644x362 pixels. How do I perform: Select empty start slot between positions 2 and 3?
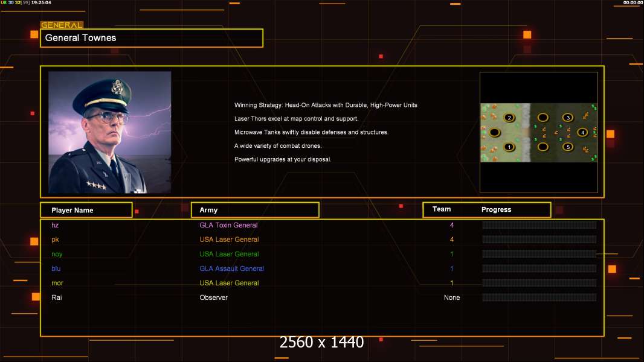[x=543, y=118]
